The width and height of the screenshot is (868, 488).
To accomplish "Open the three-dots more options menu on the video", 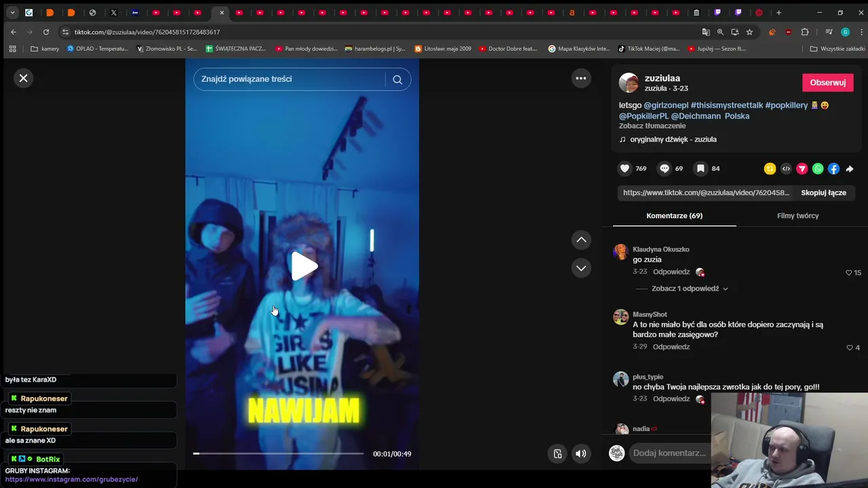I will (x=581, y=78).
